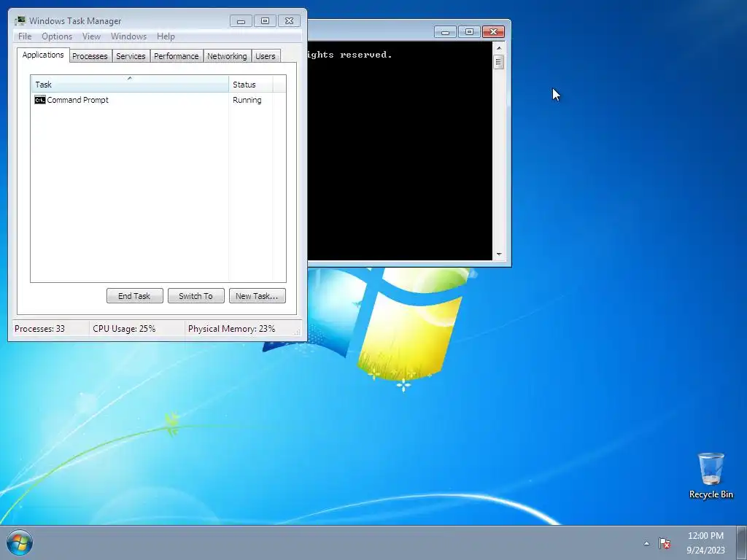Switch to the Processes tab

pos(90,56)
